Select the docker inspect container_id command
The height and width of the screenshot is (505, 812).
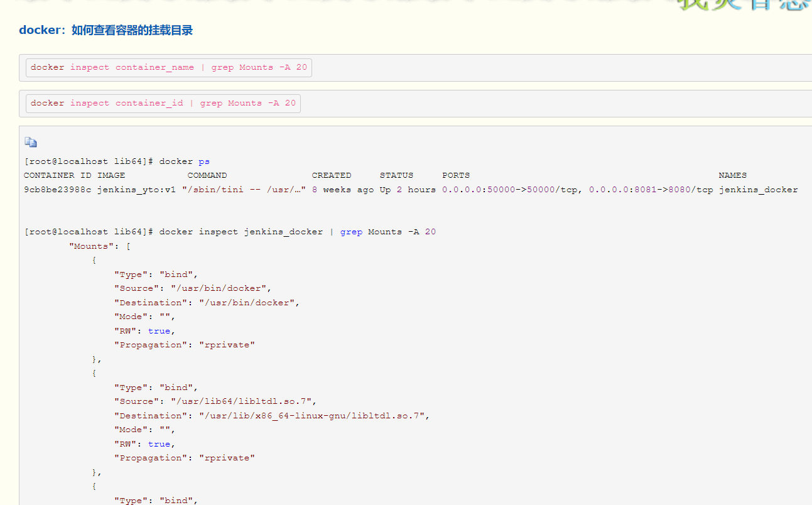163,103
